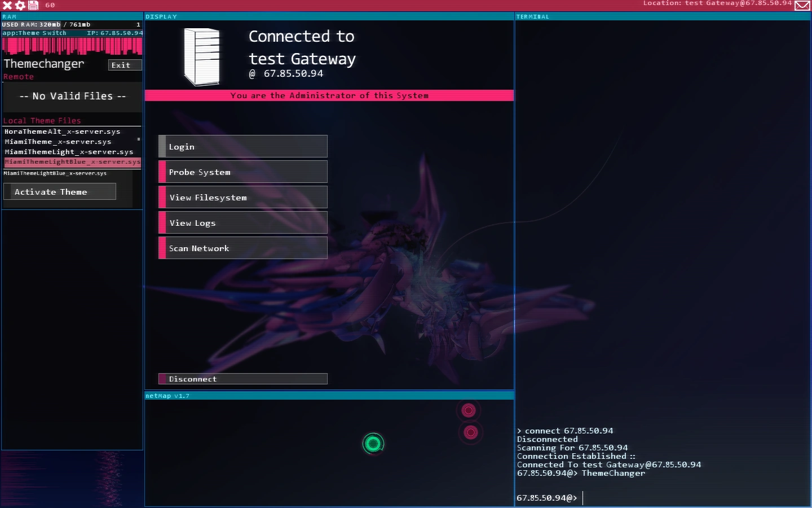Select the green home node on netMap
Image resolution: width=812 pixels, height=508 pixels.
pos(373,444)
